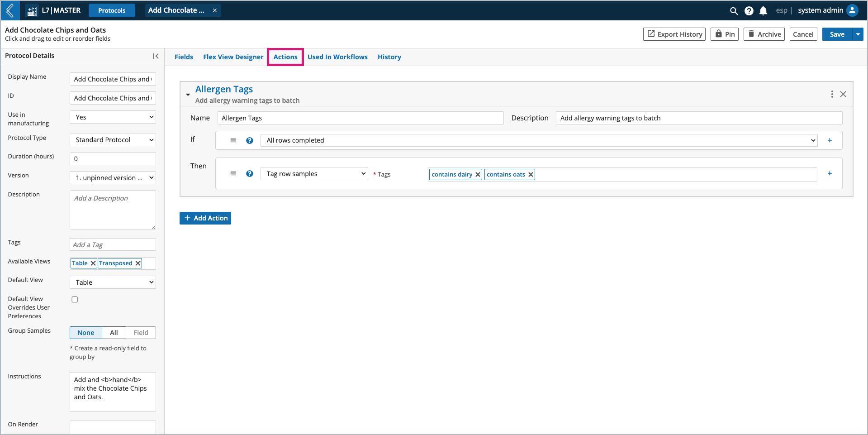Open the notifications bell

[x=763, y=10]
